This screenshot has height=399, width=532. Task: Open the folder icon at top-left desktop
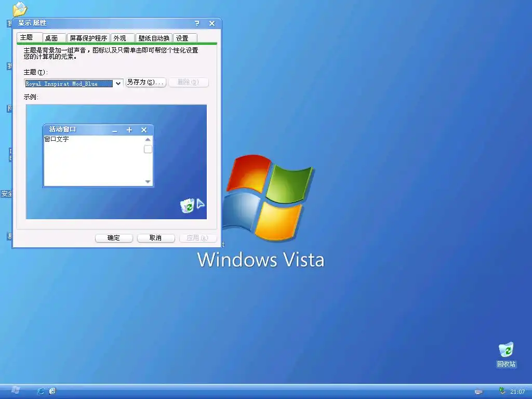20,9
